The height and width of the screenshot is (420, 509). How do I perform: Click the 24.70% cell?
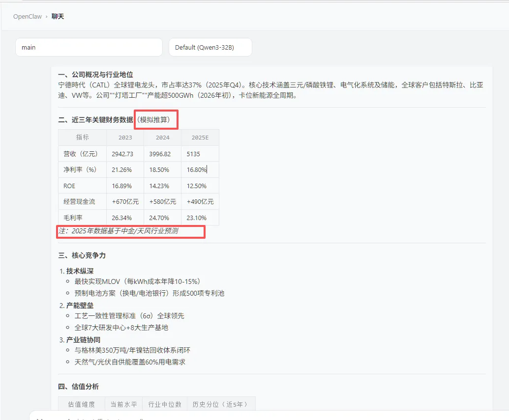click(162, 218)
